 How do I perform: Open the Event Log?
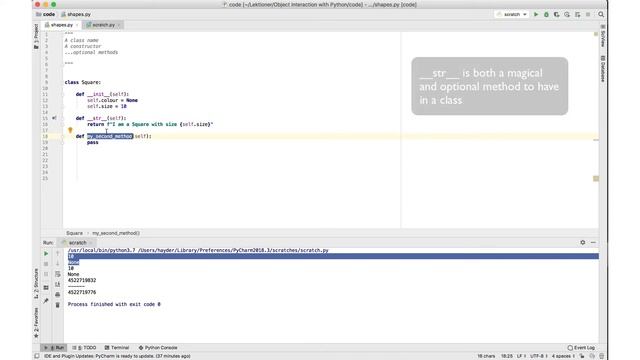pos(581,348)
